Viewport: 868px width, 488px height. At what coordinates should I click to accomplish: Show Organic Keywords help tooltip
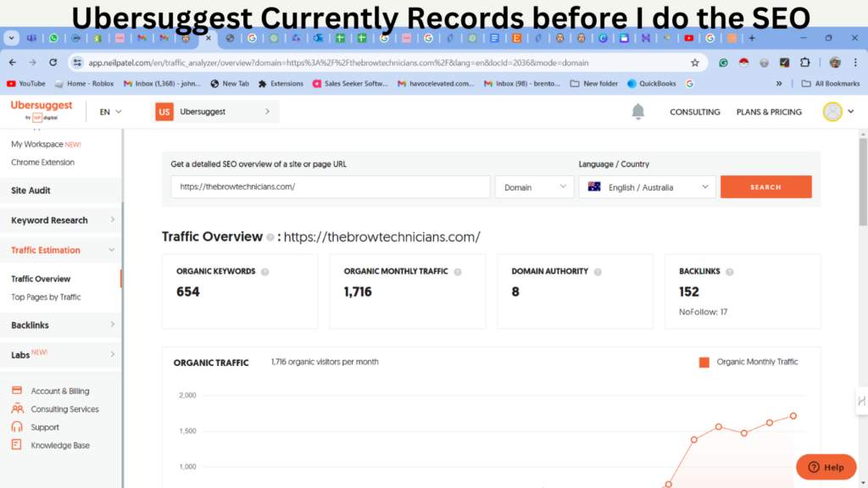pyautogui.click(x=265, y=272)
